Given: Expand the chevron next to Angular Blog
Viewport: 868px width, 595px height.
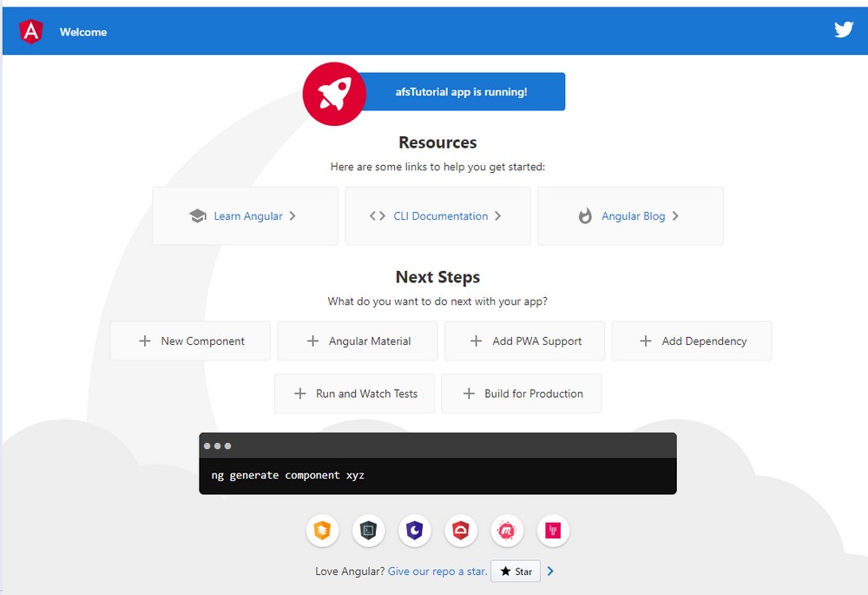Looking at the screenshot, I should point(675,216).
